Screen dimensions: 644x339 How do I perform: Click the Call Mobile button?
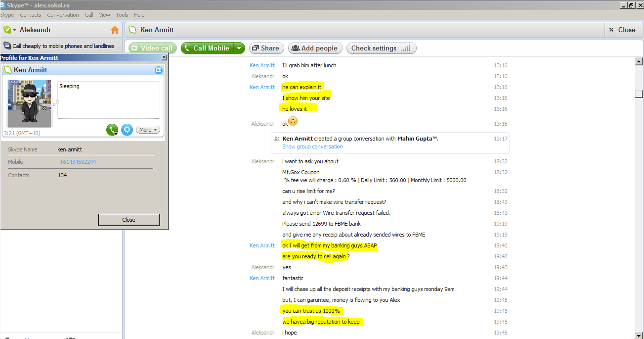tap(207, 48)
